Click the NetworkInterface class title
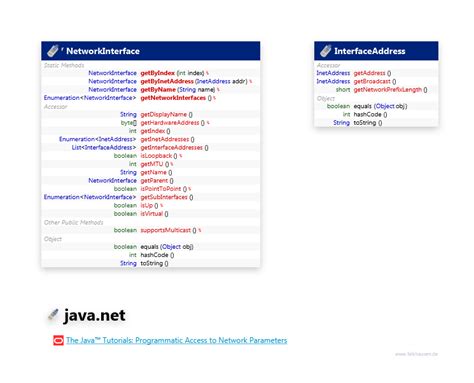 point(103,51)
